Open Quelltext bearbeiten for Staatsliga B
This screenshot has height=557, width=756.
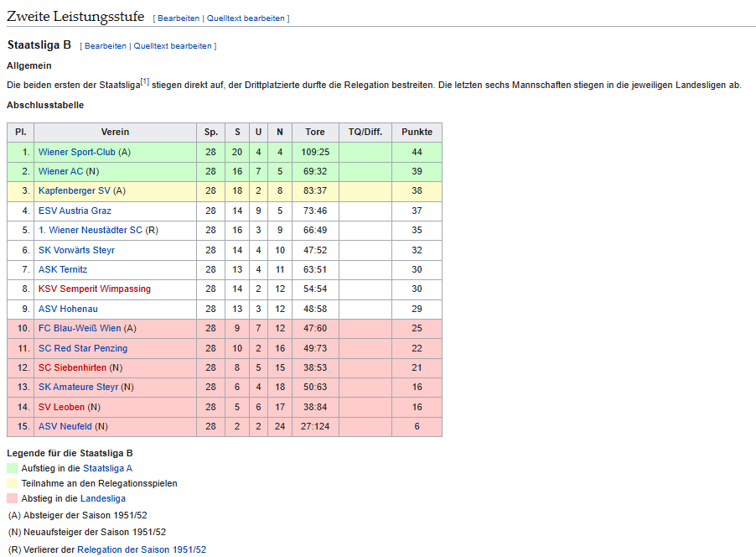(173, 46)
